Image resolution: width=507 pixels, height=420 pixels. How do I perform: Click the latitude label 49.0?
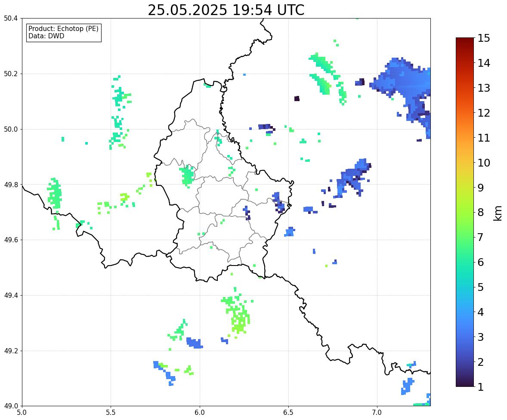[11, 406]
